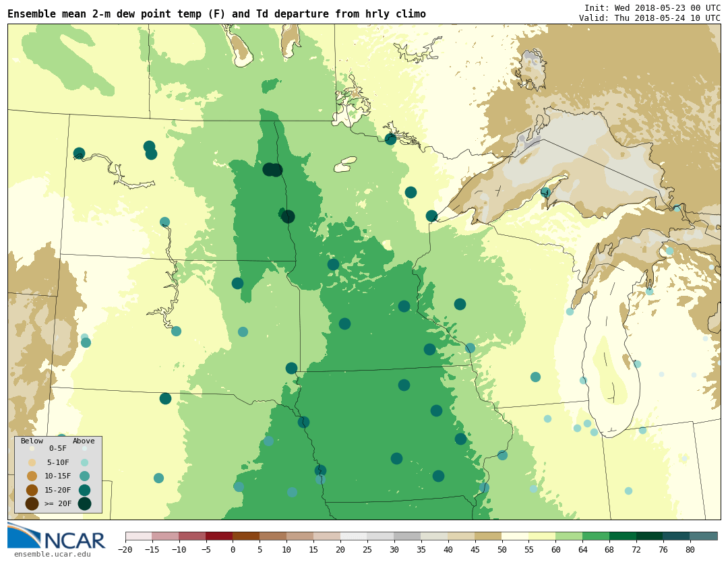Screen dimensions: 728x562
Task: Click the '0-5F' legend label
Action: pyautogui.click(x=58, y=448)
